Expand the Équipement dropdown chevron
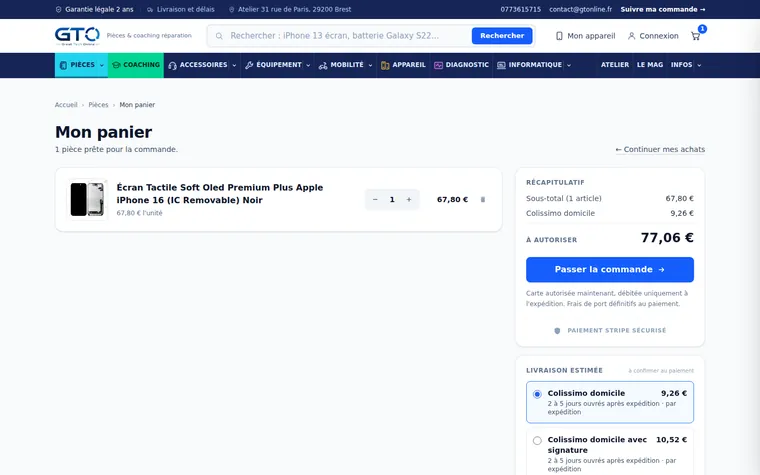This screenshot has width=760, height=475. [x=308, y=65]
